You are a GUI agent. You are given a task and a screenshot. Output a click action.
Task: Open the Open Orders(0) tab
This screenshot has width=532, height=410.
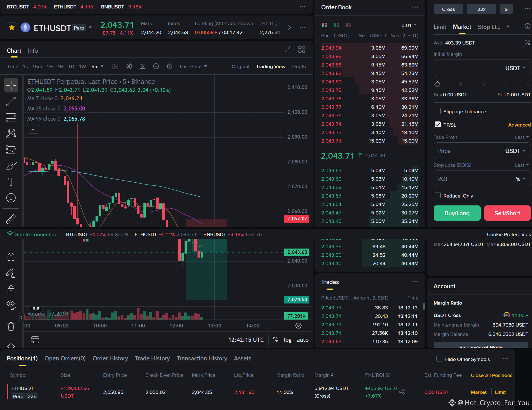click(65, 358)
